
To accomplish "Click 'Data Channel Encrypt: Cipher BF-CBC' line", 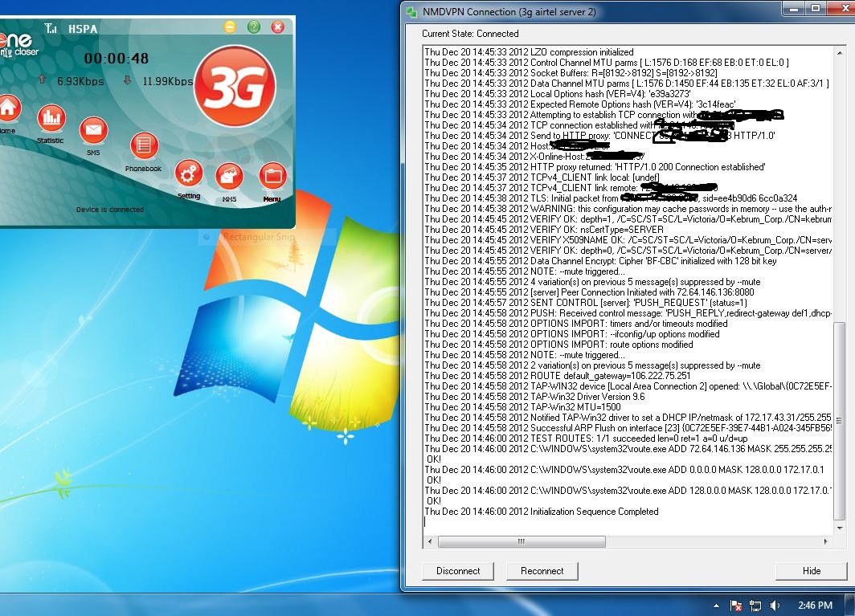I will [600, 260].
